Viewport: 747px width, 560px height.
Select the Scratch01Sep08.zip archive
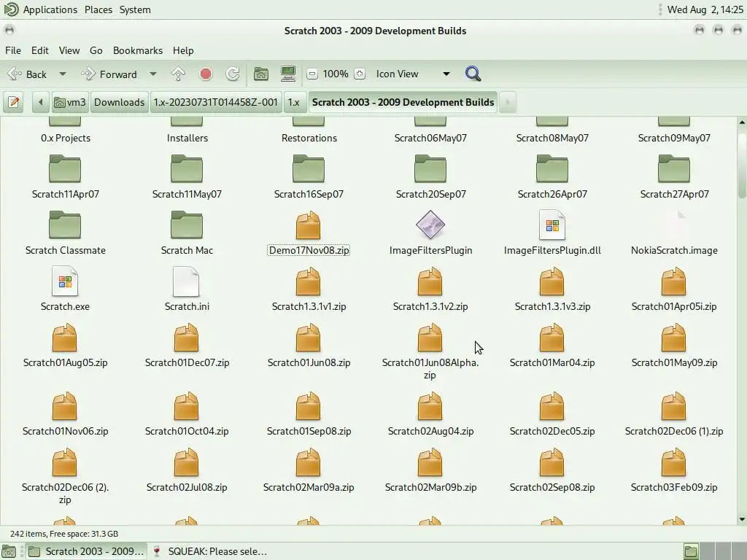[x=309, y=414]
